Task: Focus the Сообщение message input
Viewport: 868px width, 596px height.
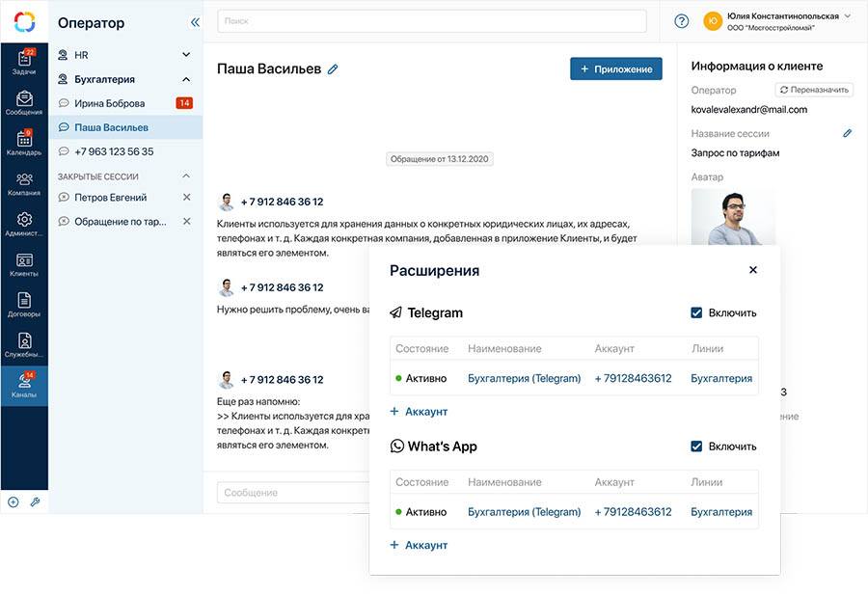Action: [x=293, y=493]
